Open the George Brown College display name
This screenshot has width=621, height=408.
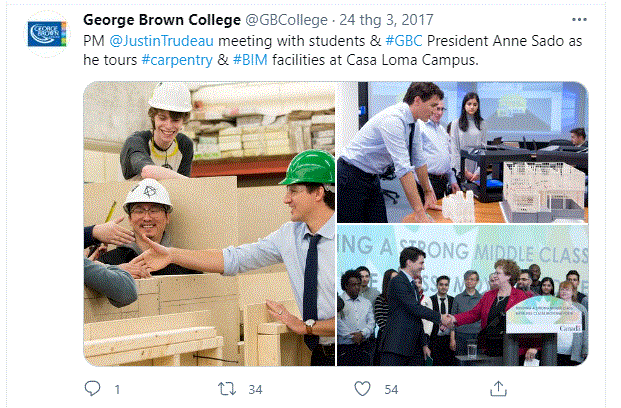pyautogui.click(x=159, y=19)
